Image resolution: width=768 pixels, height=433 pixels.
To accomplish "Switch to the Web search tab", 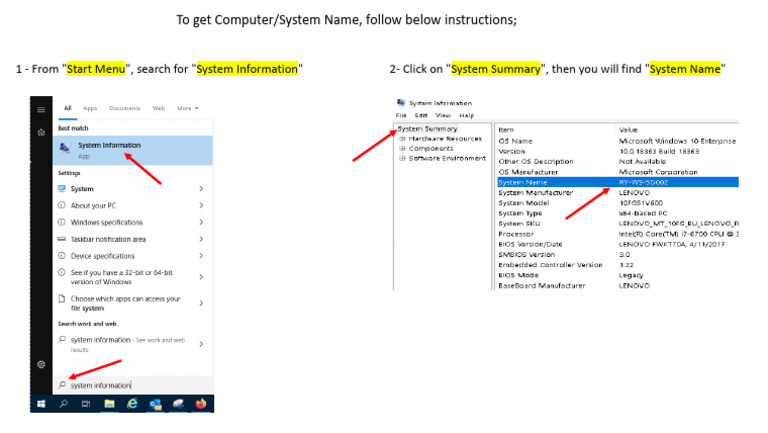I will click(x=158, y=108).
